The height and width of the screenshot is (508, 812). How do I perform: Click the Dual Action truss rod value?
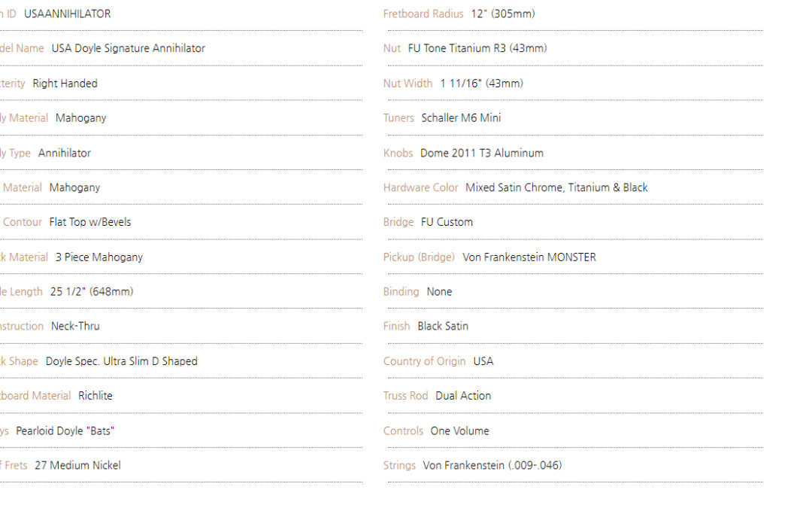463,396
